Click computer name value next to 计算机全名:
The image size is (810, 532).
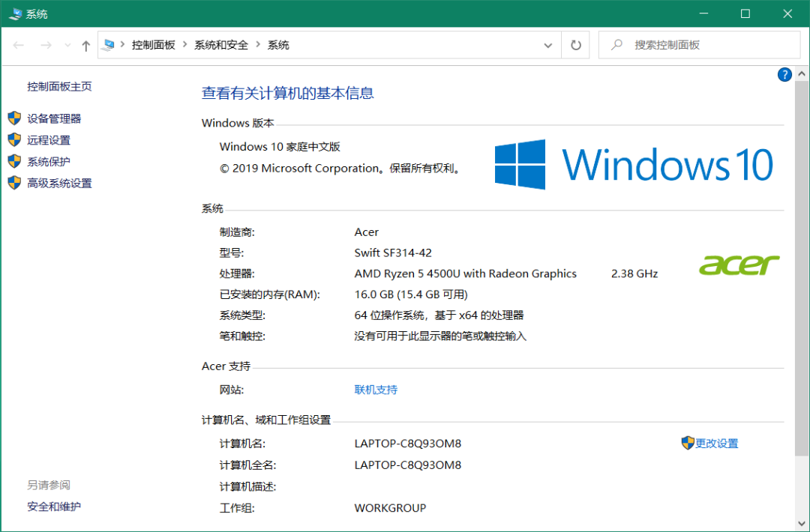click(407, 465)
